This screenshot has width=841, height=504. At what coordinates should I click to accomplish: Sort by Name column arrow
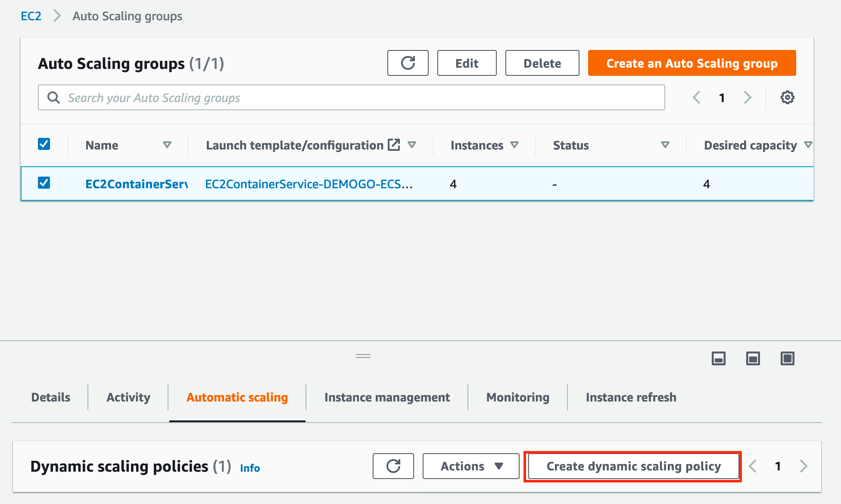pyautogui.click(x=167, y=145)
